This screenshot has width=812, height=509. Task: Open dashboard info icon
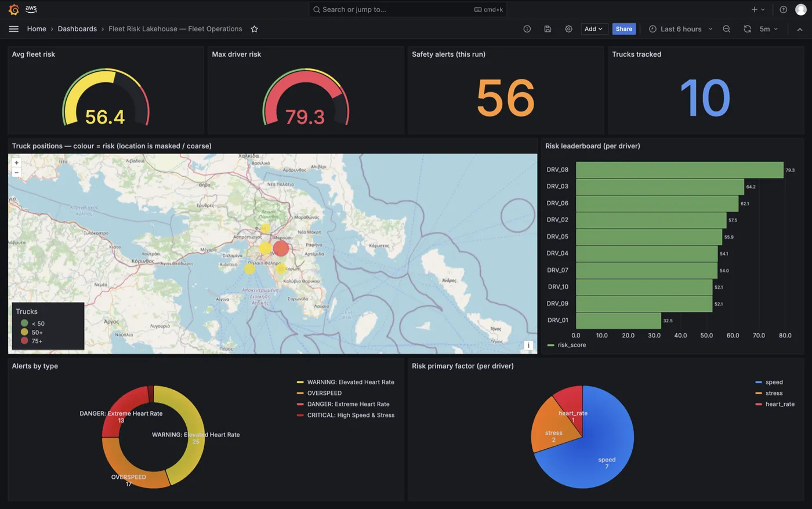(527, 29)
